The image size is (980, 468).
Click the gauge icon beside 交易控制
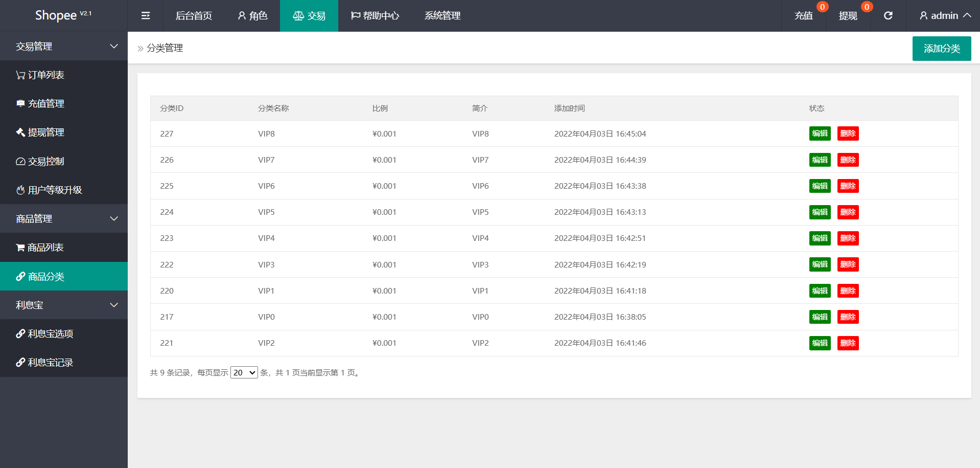[20, 162]
